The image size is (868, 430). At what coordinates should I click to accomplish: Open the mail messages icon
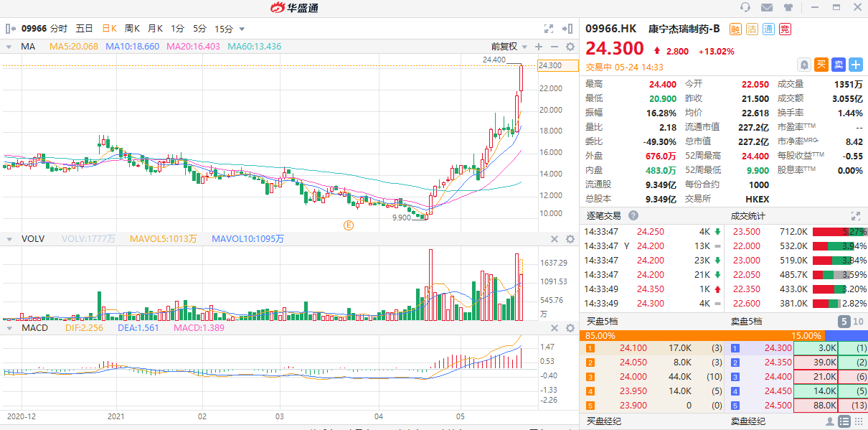tap(767, 8)
